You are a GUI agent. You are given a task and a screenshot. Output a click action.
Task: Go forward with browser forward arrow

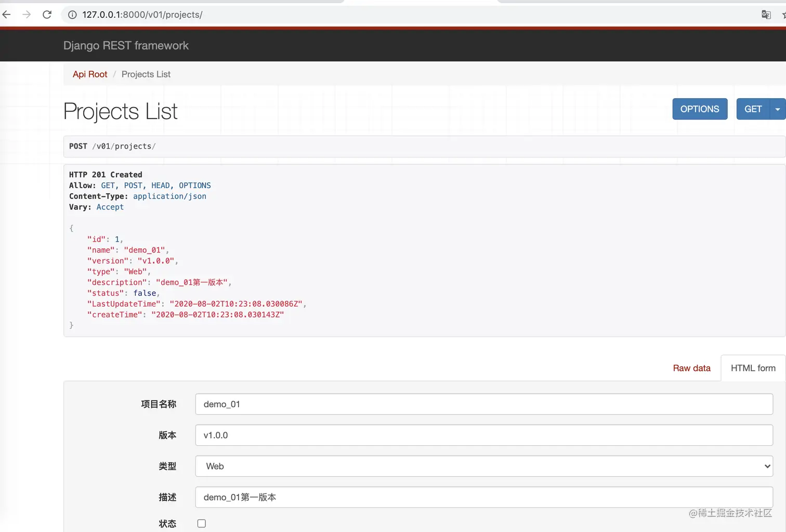click(27, 15)
